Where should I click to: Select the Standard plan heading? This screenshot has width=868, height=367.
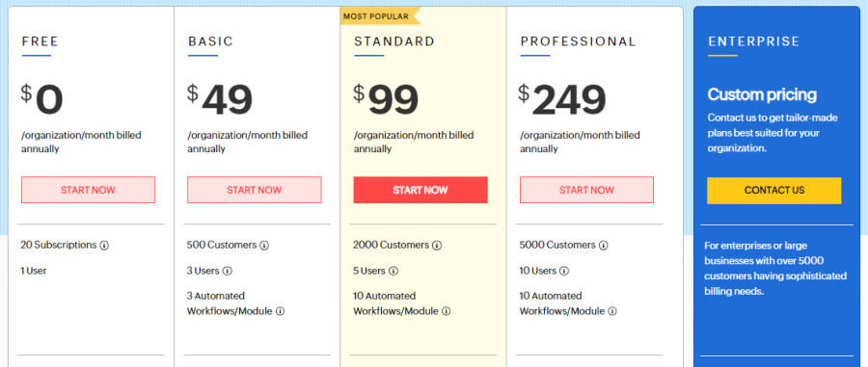tap(394, 41)
